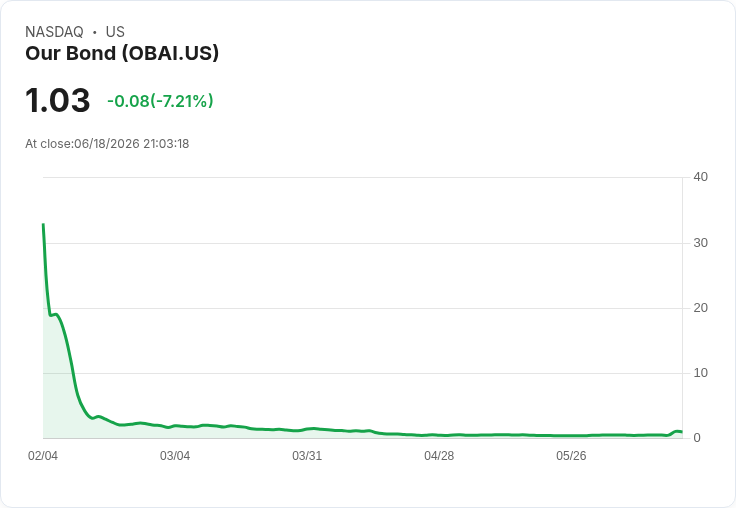
Task: Select the 03/04 date label on x-axis
Action: [x=175, y=456]
